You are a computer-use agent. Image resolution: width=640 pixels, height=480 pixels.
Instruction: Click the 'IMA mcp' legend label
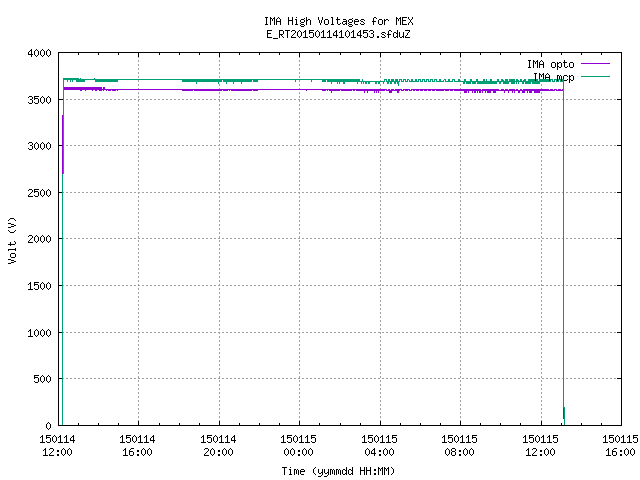coord(553,77)
